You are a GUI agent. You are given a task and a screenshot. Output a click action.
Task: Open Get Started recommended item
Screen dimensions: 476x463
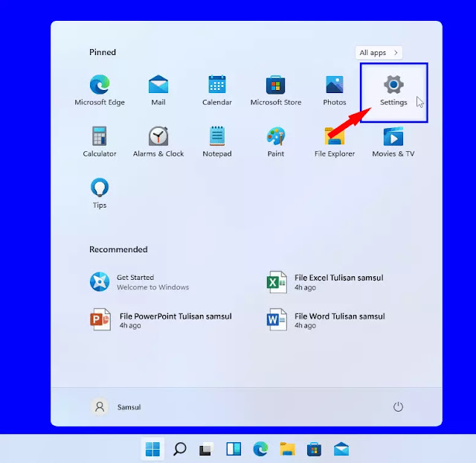140,282
